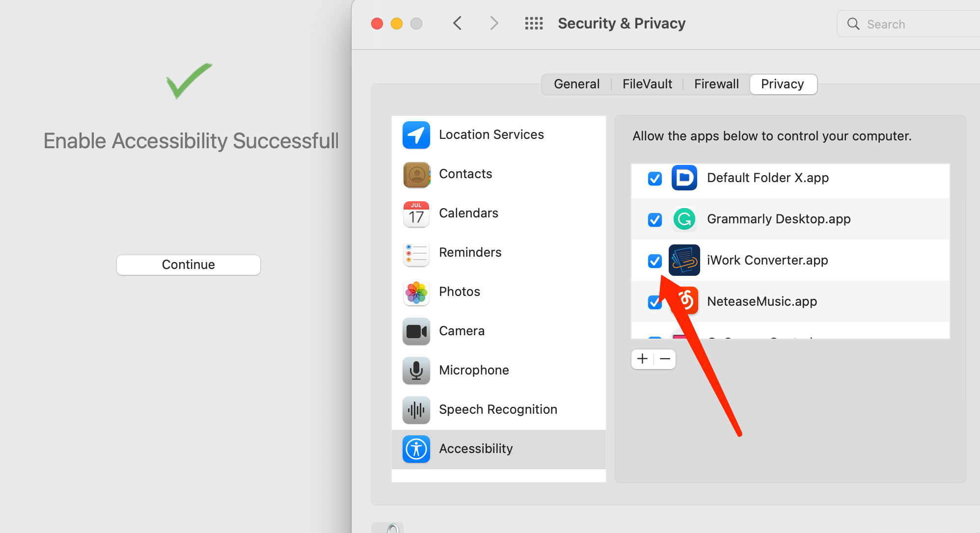980x533 pixels.
Task: Click the Contacts icon
Action: 416,174
